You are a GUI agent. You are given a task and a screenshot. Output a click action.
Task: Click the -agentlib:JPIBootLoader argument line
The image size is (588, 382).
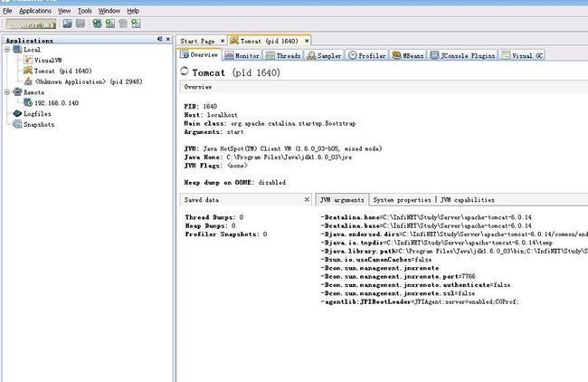[x=419, y=301]
